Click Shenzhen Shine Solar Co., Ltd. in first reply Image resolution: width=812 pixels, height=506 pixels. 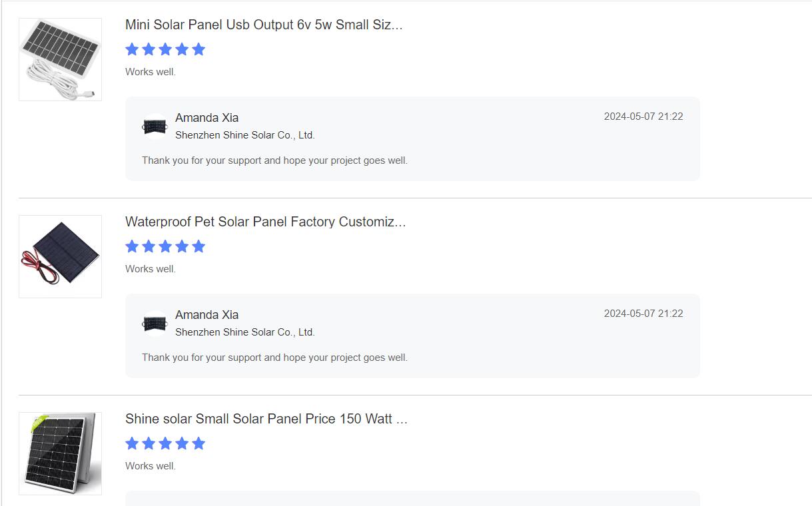pos(244,135)
